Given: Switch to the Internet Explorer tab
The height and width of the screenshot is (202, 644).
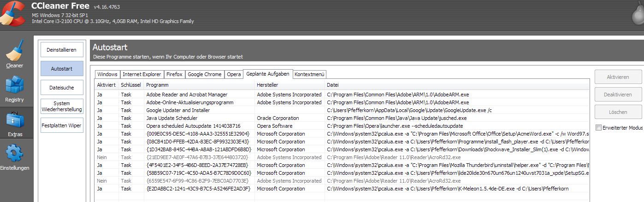Looking at the screenshot, I should coord(142,74).
